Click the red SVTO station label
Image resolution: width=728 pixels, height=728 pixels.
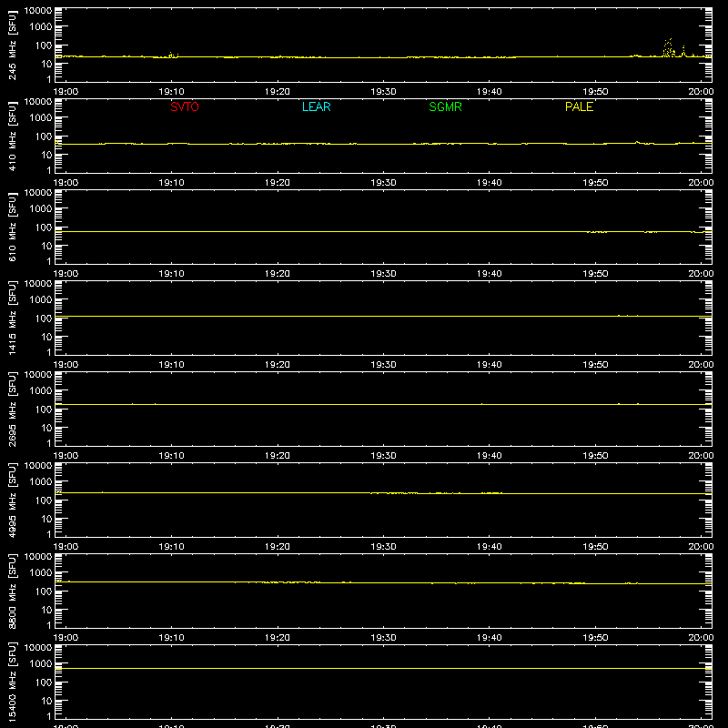pyautogui.click(x=185, y=106)
